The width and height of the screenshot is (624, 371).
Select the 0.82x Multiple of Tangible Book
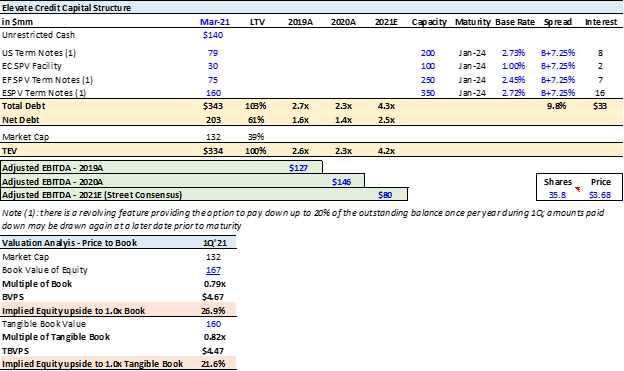pyautogui.click(x=215, y=337)
